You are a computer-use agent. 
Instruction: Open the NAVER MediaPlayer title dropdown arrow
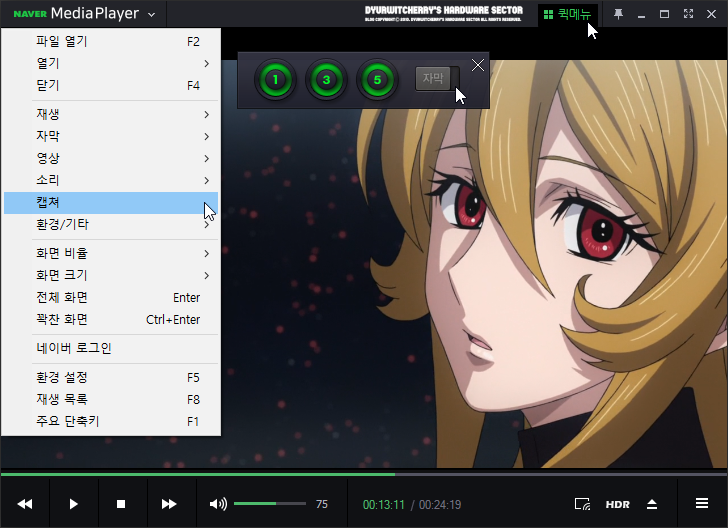(x=151, y=15)
